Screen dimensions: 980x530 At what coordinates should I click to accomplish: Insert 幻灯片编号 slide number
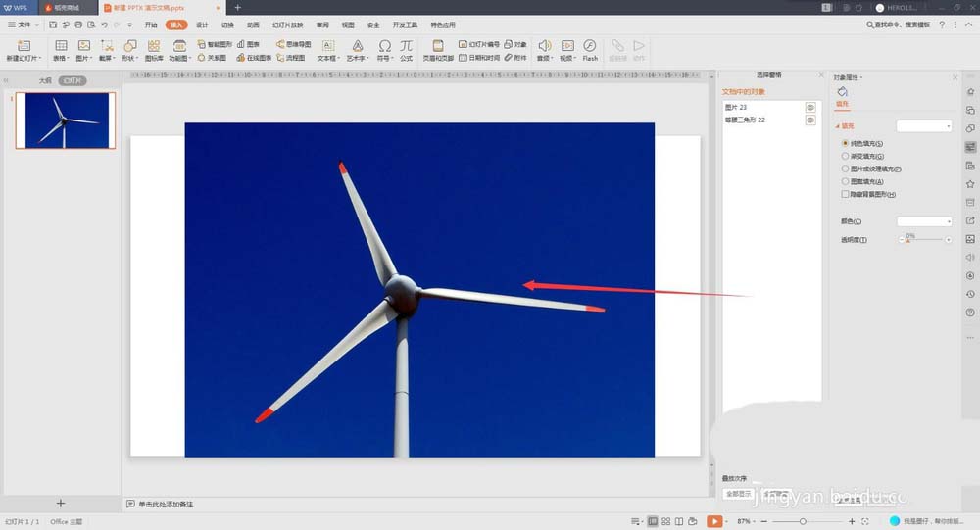point(479,44)
